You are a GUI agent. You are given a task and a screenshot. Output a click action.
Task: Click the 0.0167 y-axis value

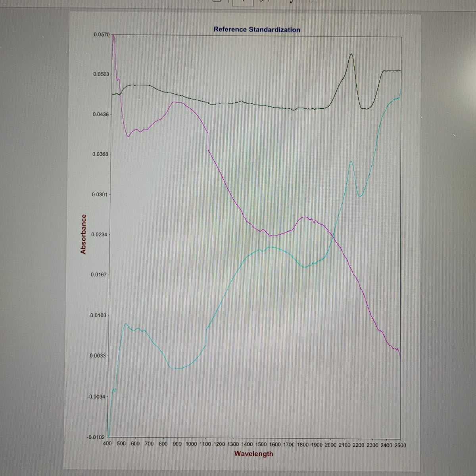98,274
